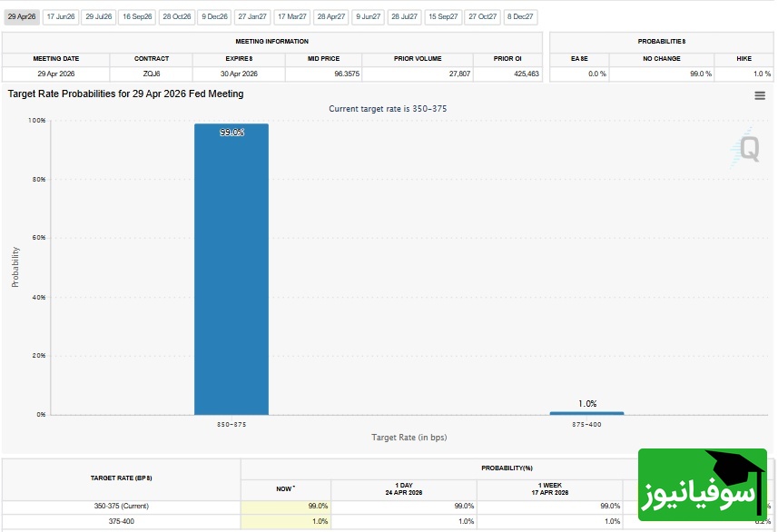Click the tall 99.0% bar for 350-375

click(231, 272)
